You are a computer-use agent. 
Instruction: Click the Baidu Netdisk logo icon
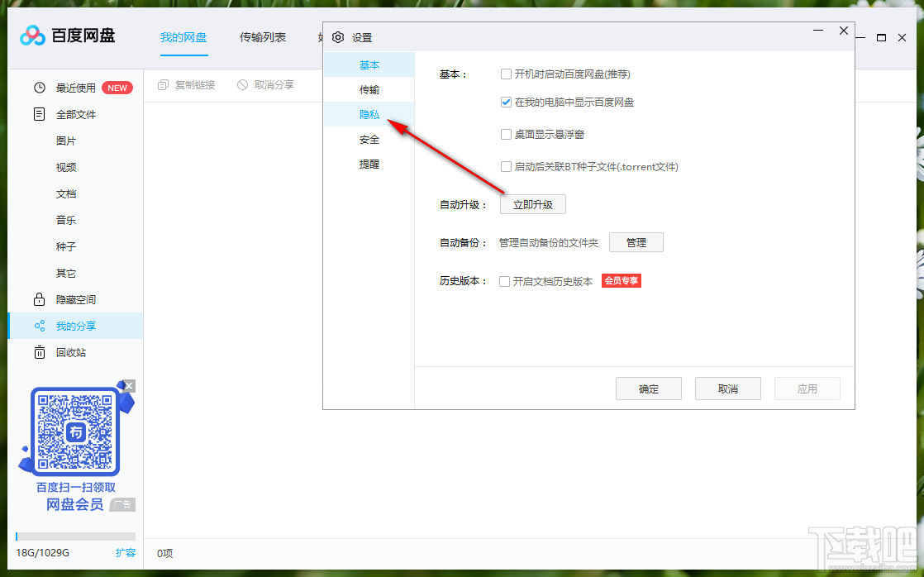(32, 36)
